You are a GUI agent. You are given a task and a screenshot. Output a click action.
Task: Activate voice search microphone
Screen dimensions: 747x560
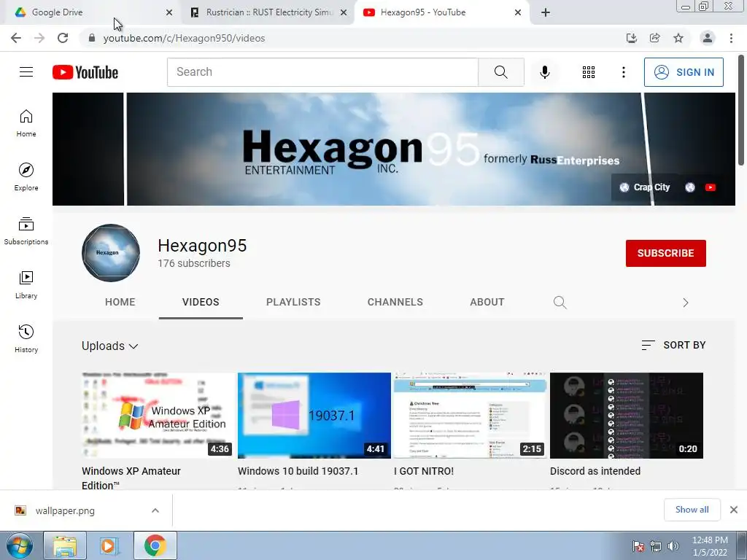(x=544, y=72)
